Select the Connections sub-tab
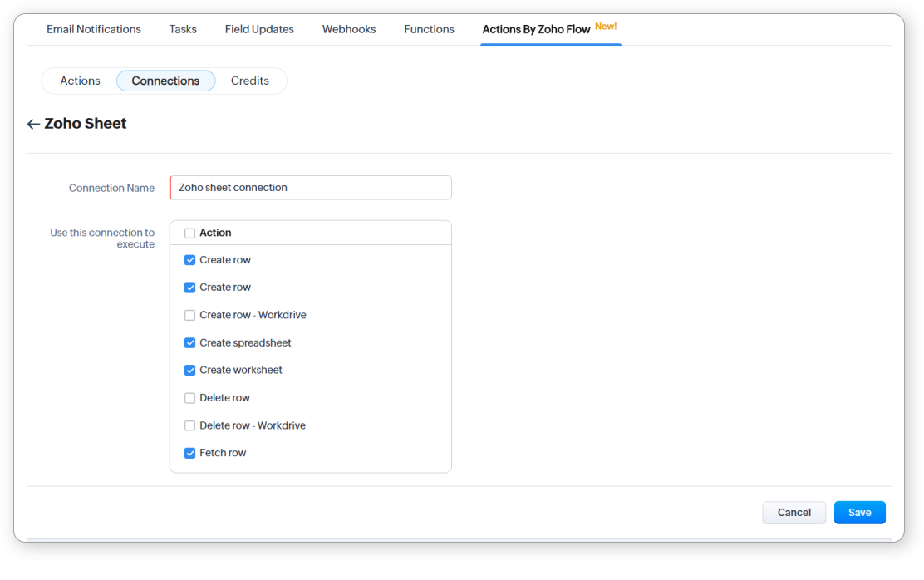924x580 pixels. click(x=165, y=81)
